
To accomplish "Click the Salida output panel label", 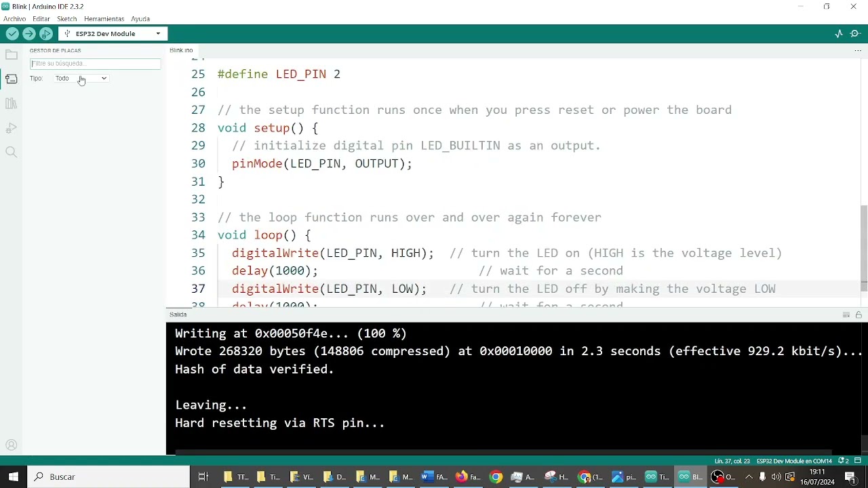I will pos(178,314).
